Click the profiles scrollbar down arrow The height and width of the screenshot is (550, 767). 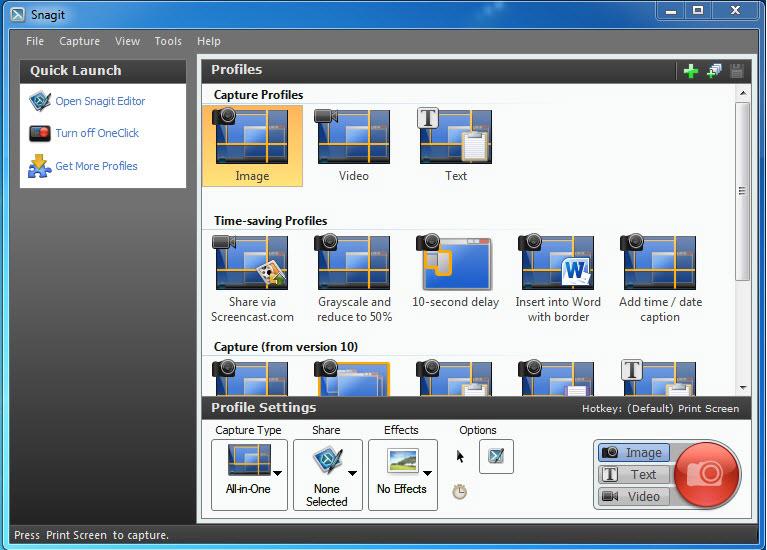point(743,388)
